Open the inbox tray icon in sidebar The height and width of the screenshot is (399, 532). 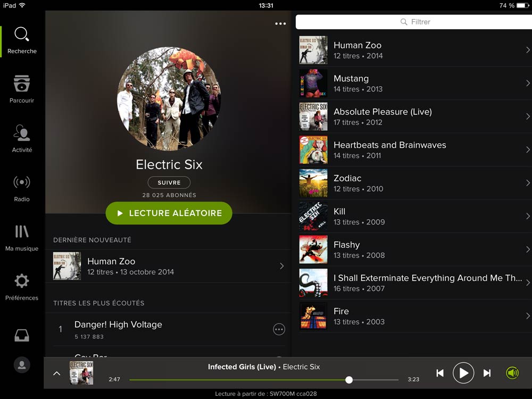point(22,335)
